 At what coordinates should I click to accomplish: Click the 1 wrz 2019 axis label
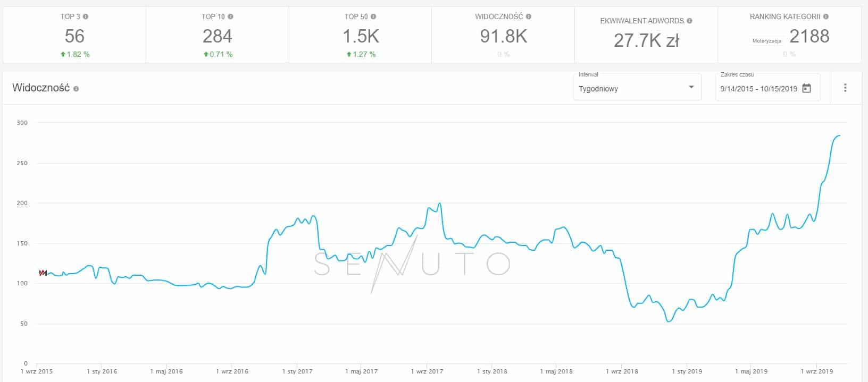[x=817, y=371]
